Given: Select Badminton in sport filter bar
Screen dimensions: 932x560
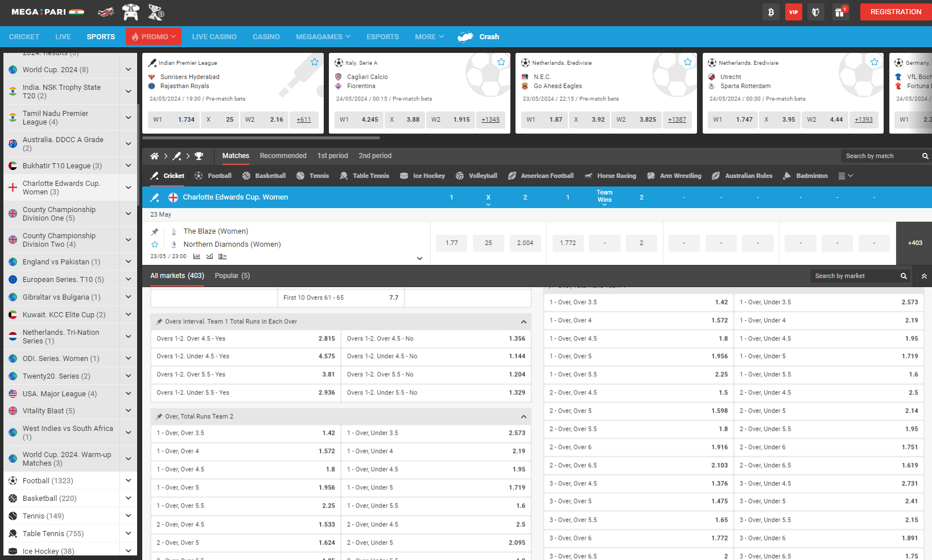Looking at the screenshot, I should (805, 176).
